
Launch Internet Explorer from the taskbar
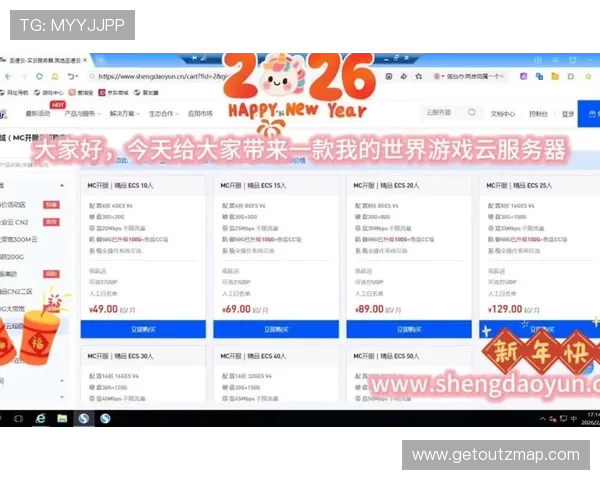(x=40, y=419)
